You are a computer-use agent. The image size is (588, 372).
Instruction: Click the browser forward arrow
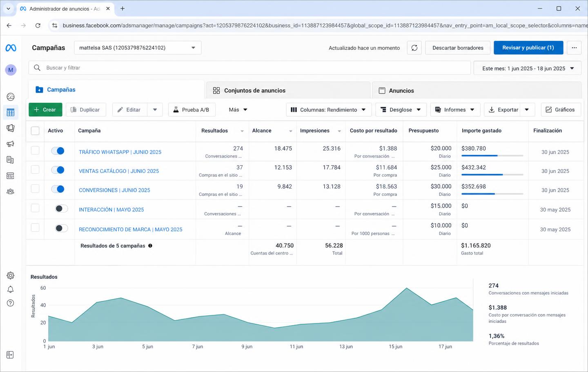point(23,25)
